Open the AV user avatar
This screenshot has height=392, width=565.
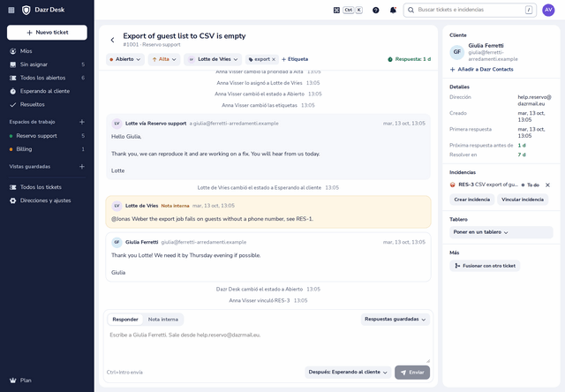(x=548, y=10)
